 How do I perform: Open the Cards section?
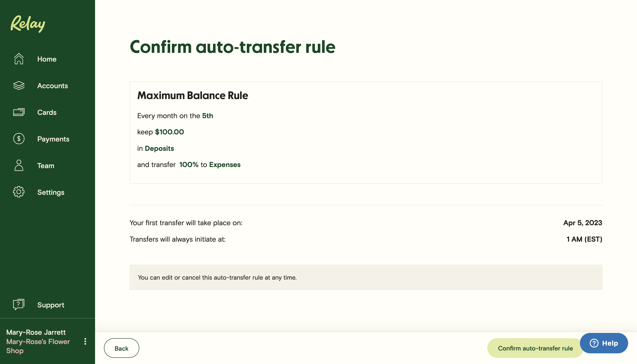47,112
